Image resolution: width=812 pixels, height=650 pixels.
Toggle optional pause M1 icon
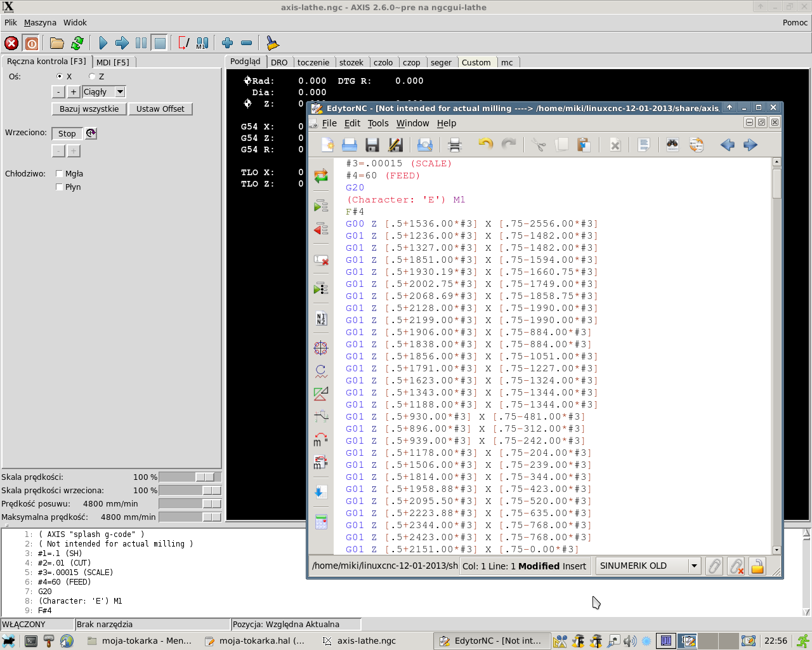[202, 43]
